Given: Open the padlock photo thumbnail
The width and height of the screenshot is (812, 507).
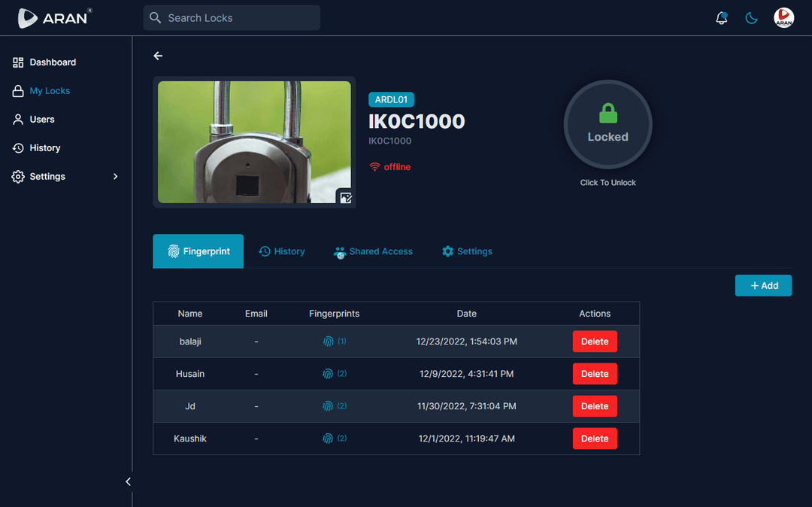Looking at the screenshot, I should pyautogui.click(x=254, y=142).
